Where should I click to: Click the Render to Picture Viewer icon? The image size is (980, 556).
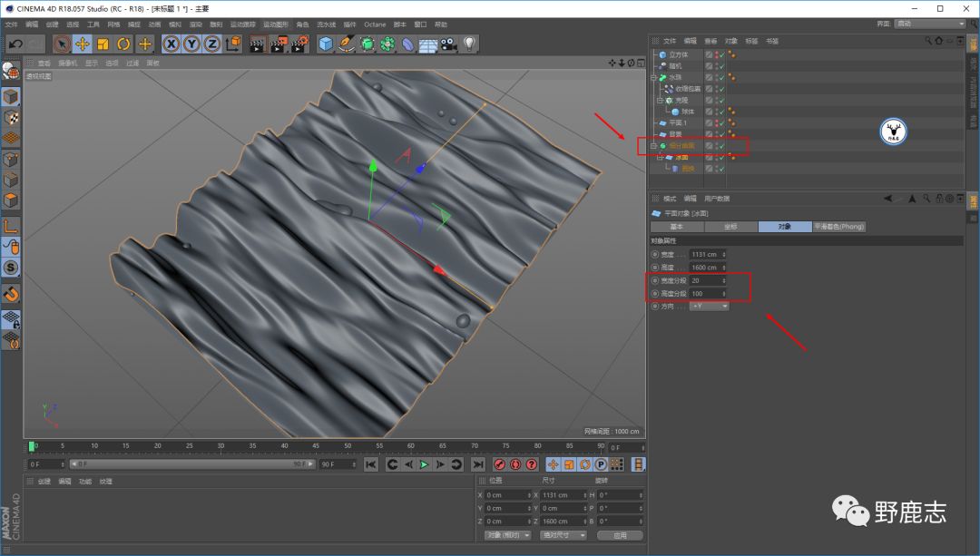pyautogui.click(x=279, y=44)
